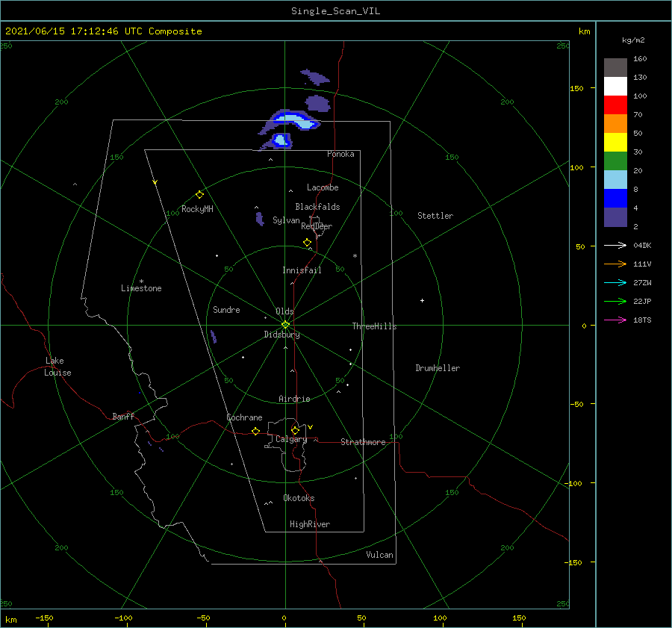Click the ThreeHills label

(374, 326)
